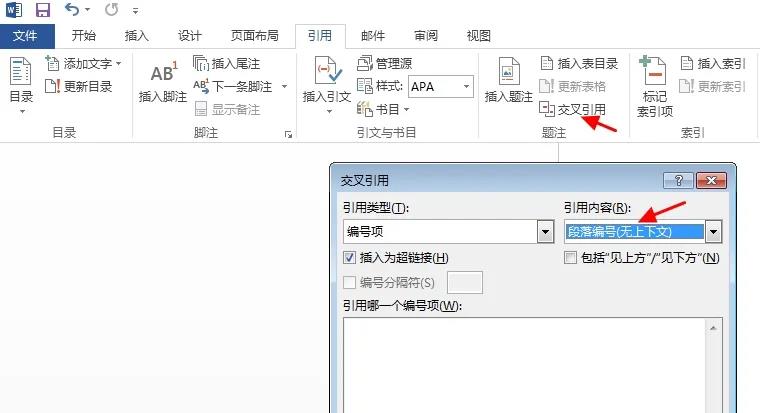Screen dimensions: 760x413
Task: Click the 编号分隔符 text input box
Action: pyautogui.click(x=465, y=283)
